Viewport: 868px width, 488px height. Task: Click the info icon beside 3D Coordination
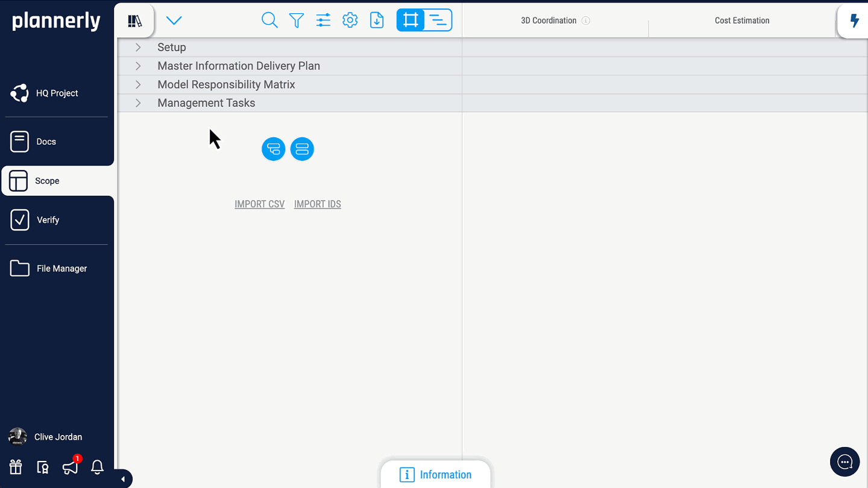tap(586, 20)
